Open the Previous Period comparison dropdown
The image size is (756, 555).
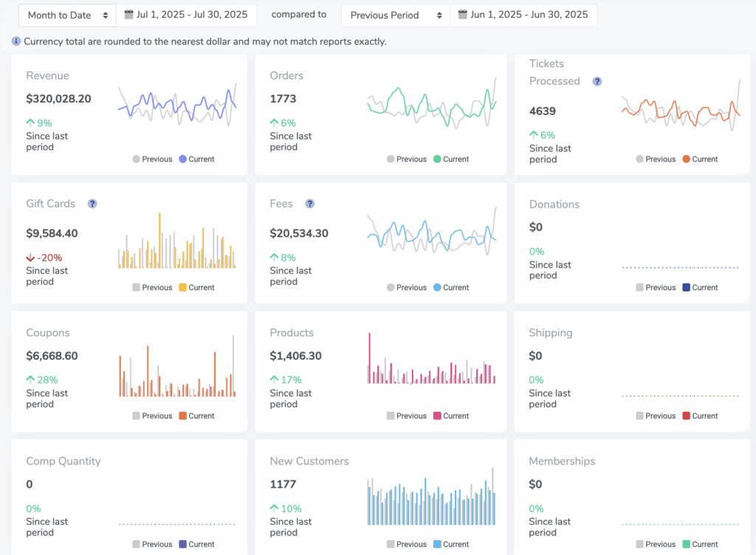395,15
